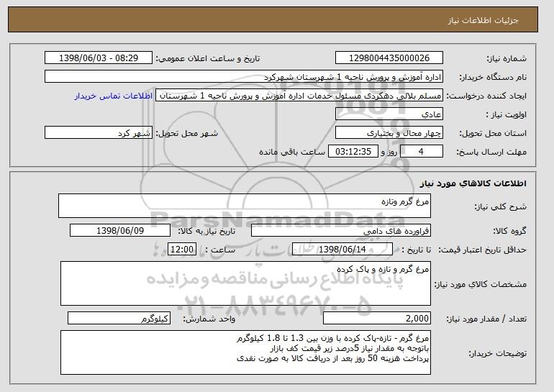This screenshot has width=554, height=392.
Task: Click the label واحد شمارش
Action: (209, 319)
